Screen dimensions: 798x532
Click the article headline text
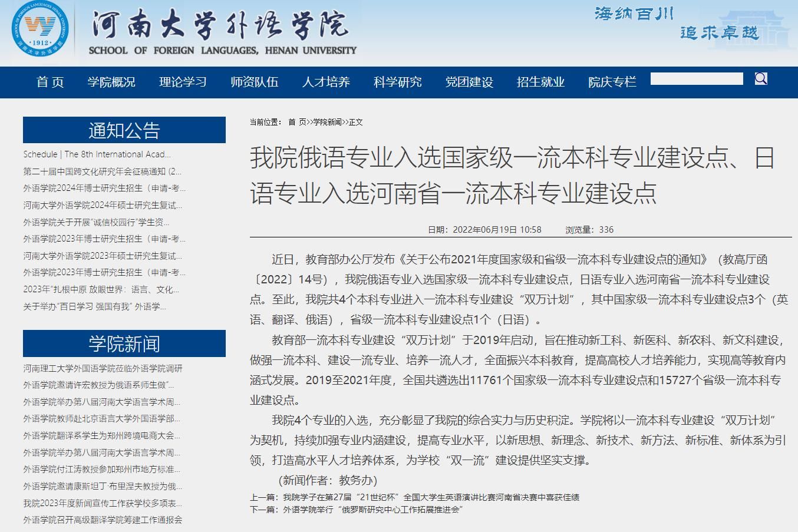[512, 176]
